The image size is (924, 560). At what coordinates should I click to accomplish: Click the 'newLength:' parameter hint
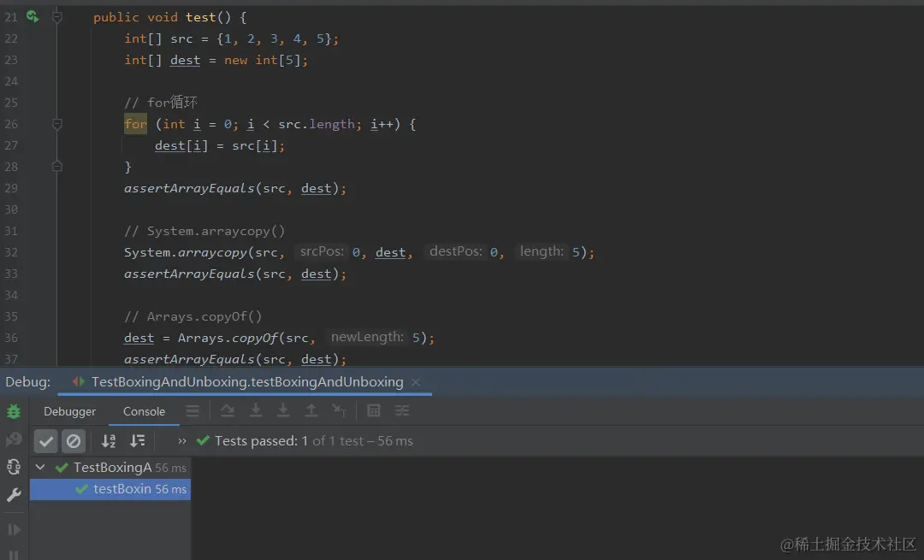[367, 337]
